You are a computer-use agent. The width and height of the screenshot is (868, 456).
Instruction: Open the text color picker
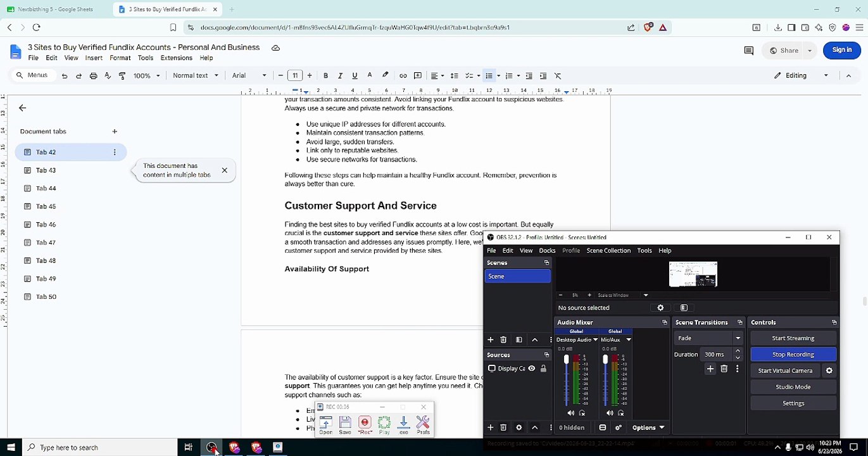pyautogui.click(x=370, y=76)
